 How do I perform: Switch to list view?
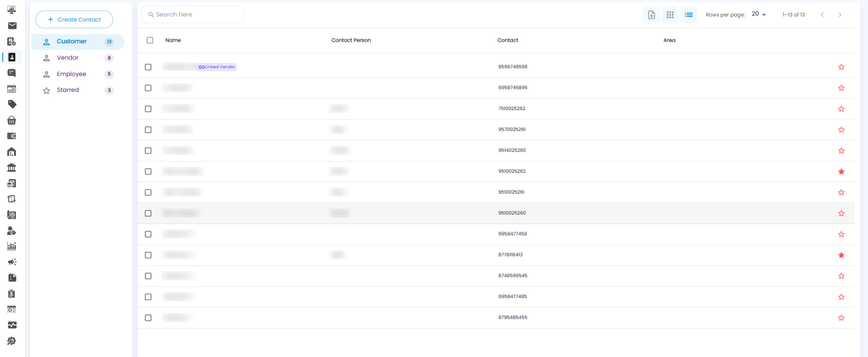(x=689, y=15)
